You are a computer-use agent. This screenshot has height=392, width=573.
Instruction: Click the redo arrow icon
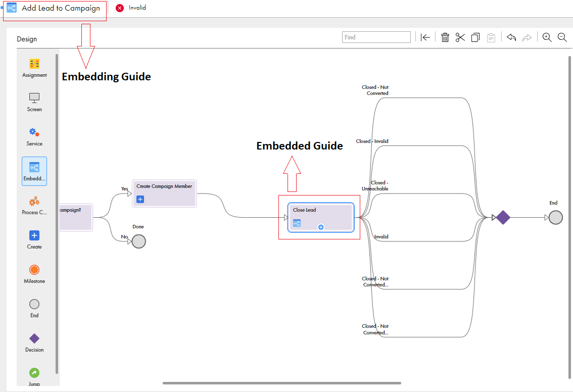point(527,37)
